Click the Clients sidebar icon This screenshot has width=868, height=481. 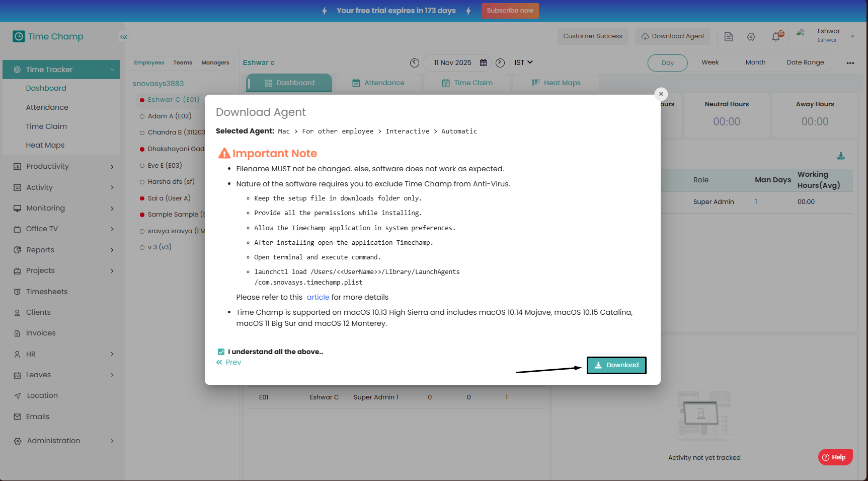point(18,313)
